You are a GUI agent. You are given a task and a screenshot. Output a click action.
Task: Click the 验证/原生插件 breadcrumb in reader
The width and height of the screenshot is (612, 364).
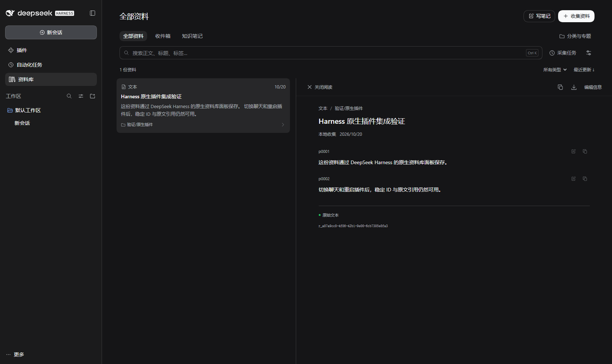click(349, 108)
